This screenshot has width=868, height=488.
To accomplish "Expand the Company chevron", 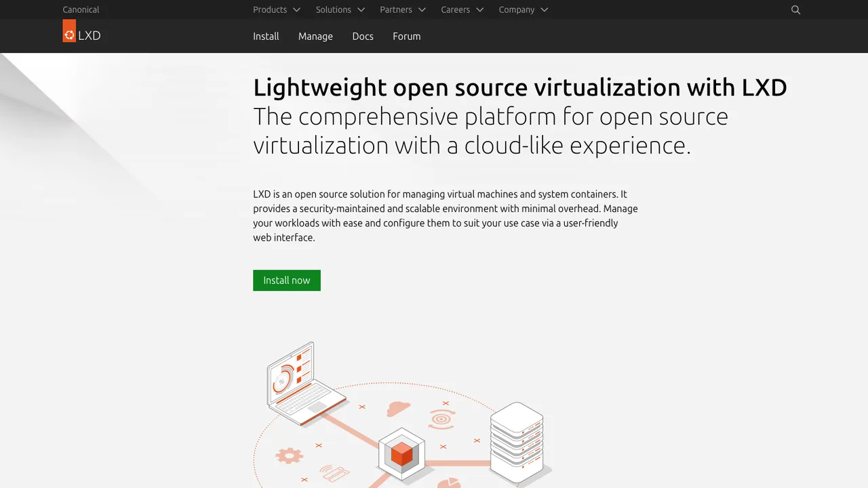I will (544, 9).
